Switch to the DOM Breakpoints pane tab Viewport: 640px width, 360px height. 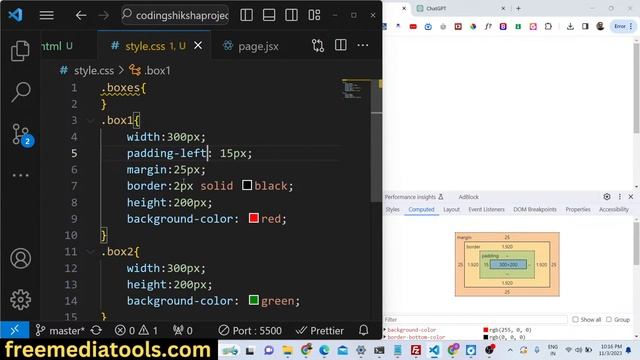point(535,209)
